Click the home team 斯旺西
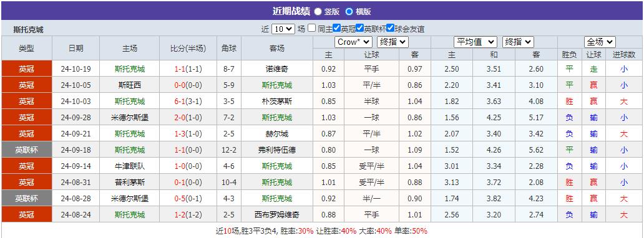The height and width of the screenshot is (238, 644). pyautogui.click(x=129, y=85)
